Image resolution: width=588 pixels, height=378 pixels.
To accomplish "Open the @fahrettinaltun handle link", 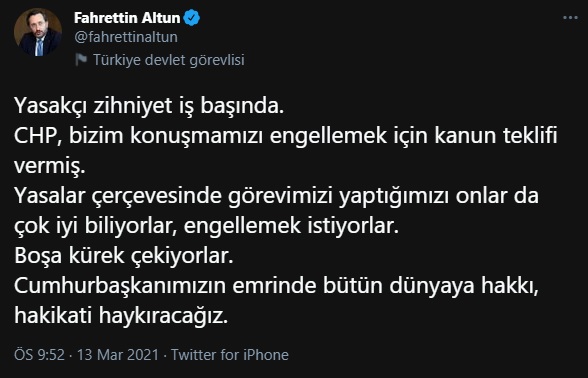I will point(126,37).
